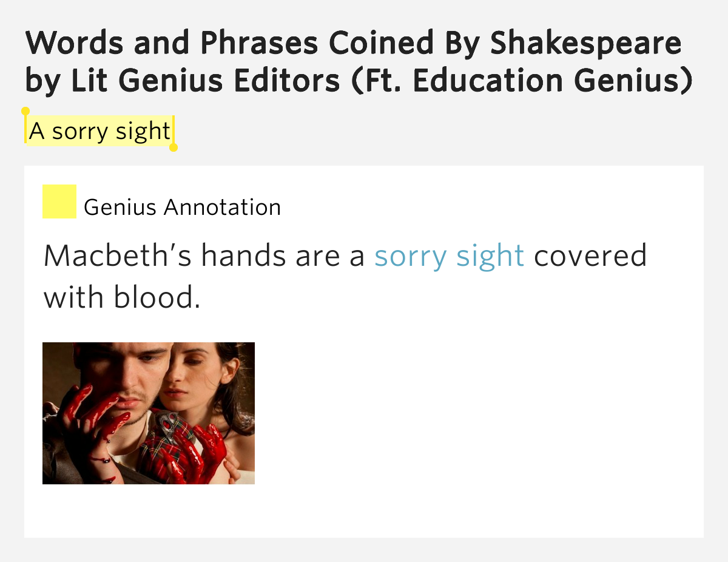This screenshot has height=562, width=728.
Task: Click 'hands are a' in the annotation
Action: click(x=283, y=256)
